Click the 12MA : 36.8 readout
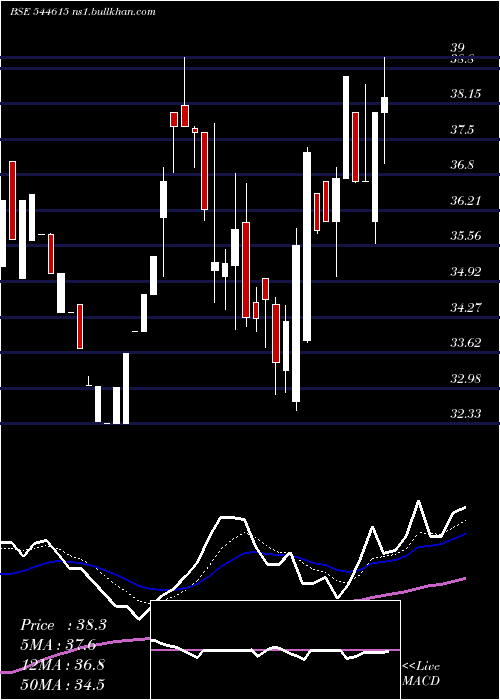Screen dimensions: 500x700 click(62, 664)
